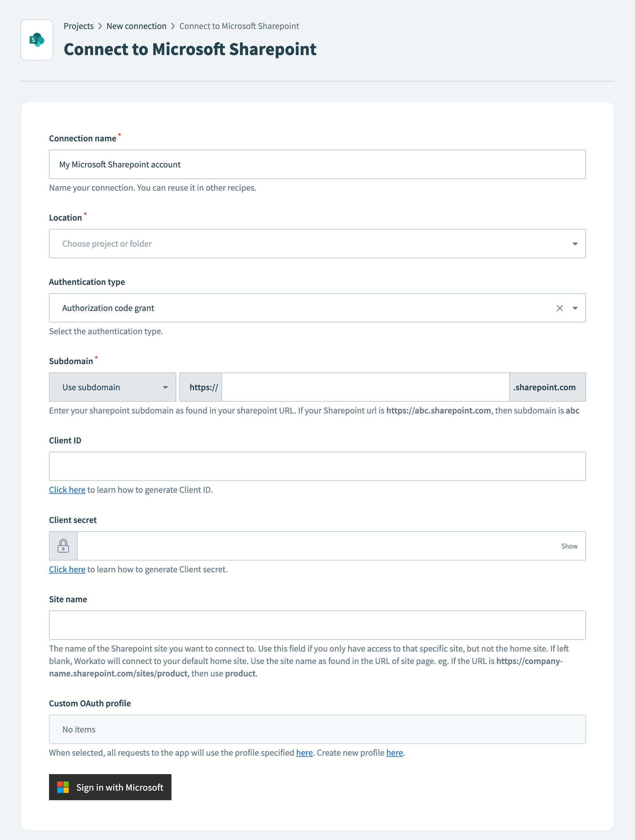635x840 pixels.
Task: Open guide to generate Client secret
Action: click(x=67, y=569)
